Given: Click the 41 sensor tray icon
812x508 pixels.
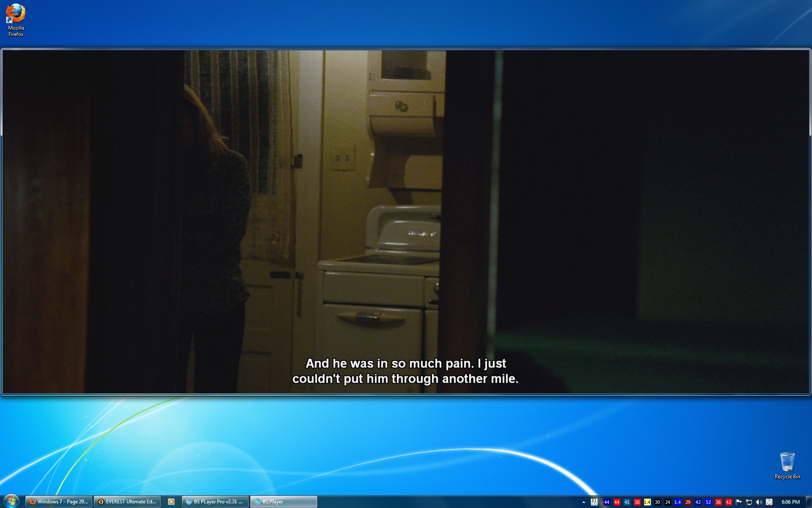Looking at the screenshot, I should pyautogui.click(x=627, y=502).
